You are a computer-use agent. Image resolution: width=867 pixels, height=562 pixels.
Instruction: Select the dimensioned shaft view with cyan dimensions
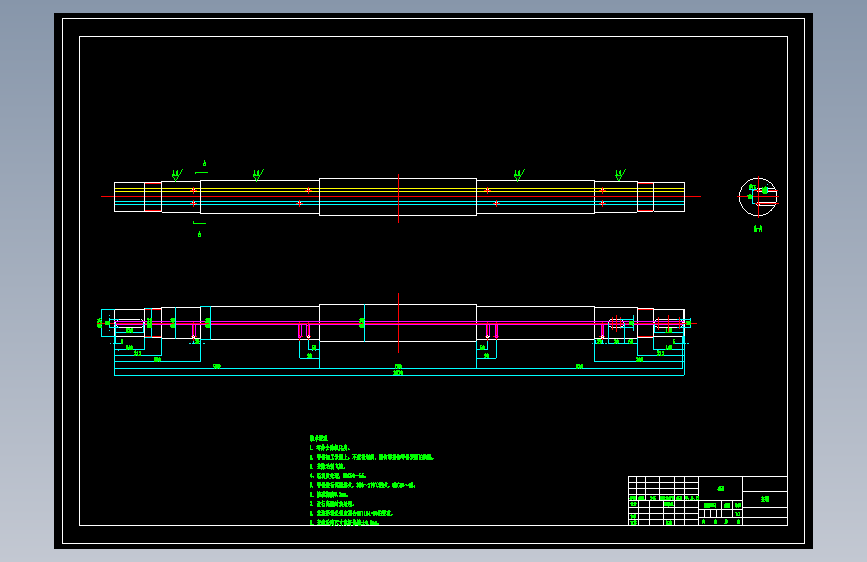pyautogui.click(x=397, y=335)
